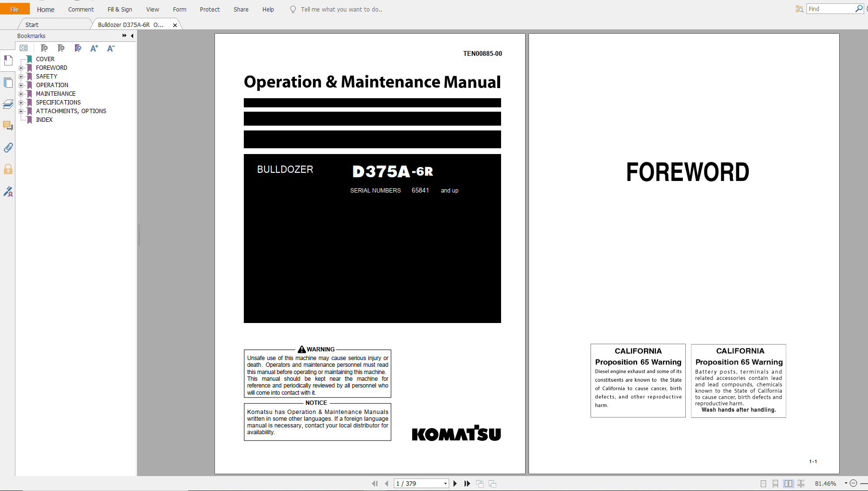
Task: Toggle facing two-page view mode
Action: 788,483
